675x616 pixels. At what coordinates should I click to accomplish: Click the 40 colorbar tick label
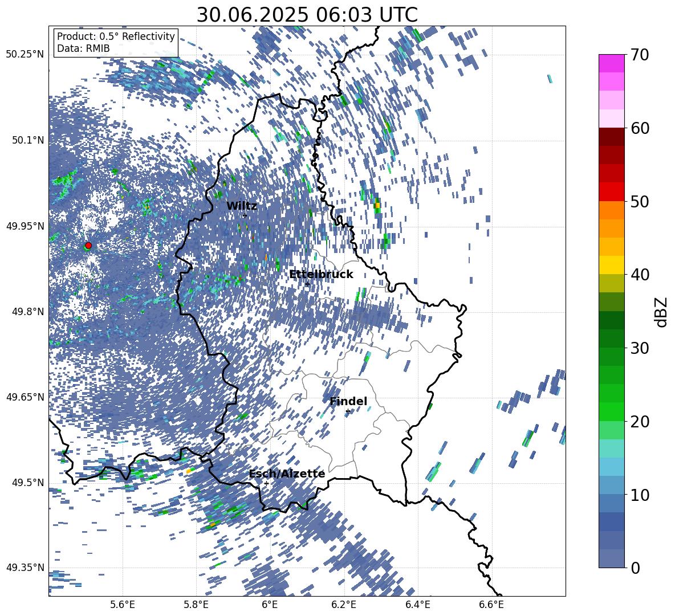pyautogui.click(x=640, y=275)
